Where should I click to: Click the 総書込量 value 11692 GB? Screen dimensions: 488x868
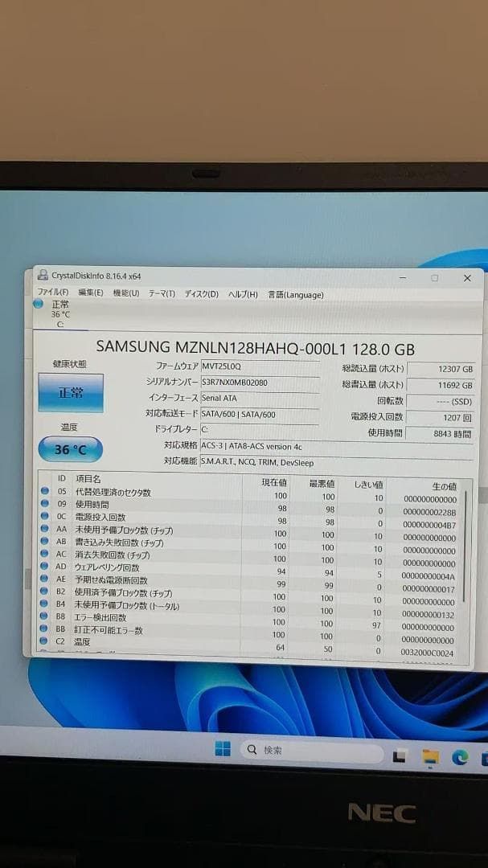(x=441, y=385)
